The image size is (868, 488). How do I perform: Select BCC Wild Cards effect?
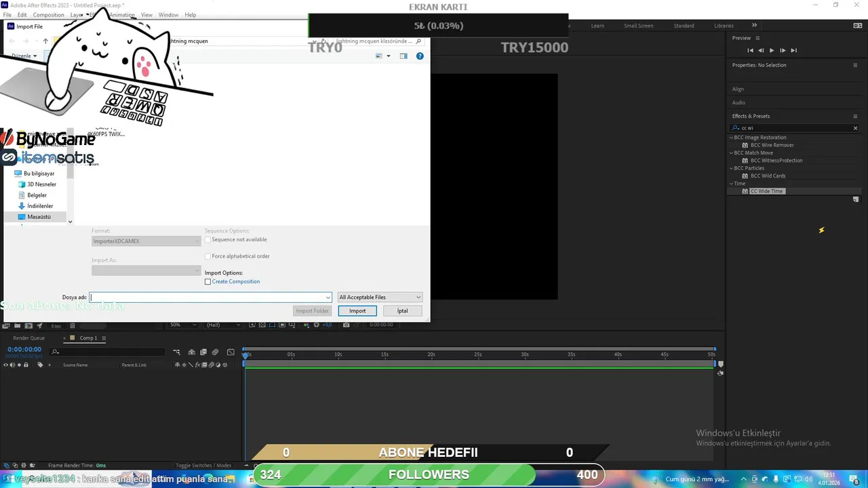pos(768,176)
